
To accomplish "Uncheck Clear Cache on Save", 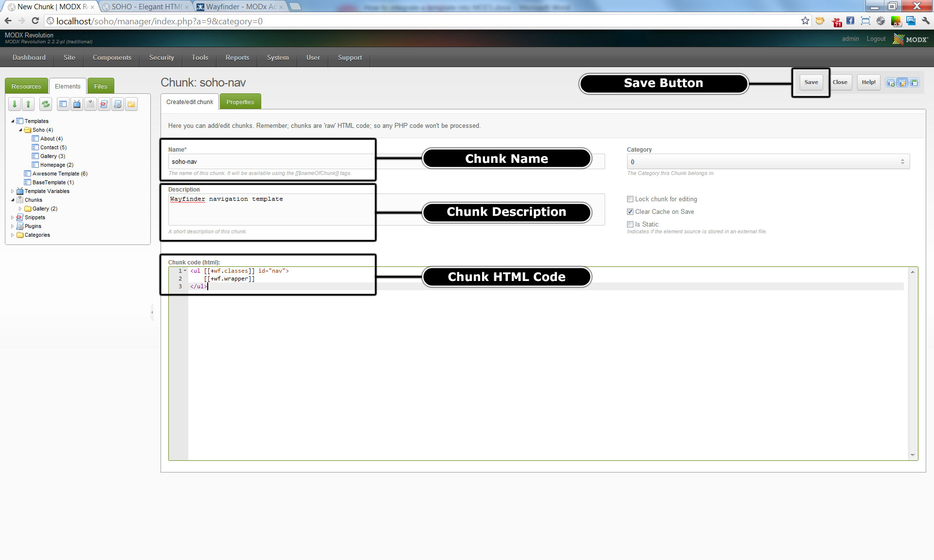I will pyautogui.click(x=630, y=211).
